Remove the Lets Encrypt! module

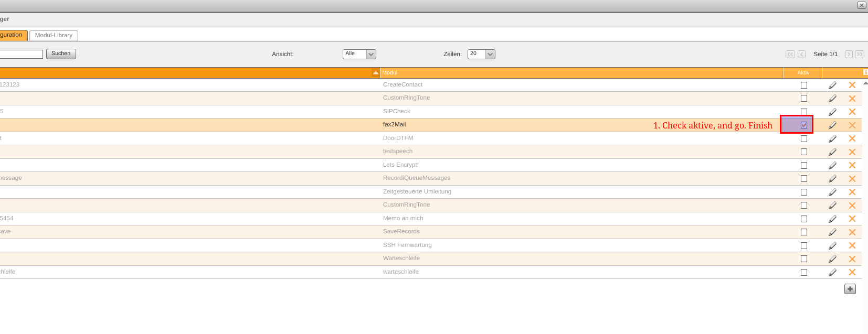(x=852, y=165)
